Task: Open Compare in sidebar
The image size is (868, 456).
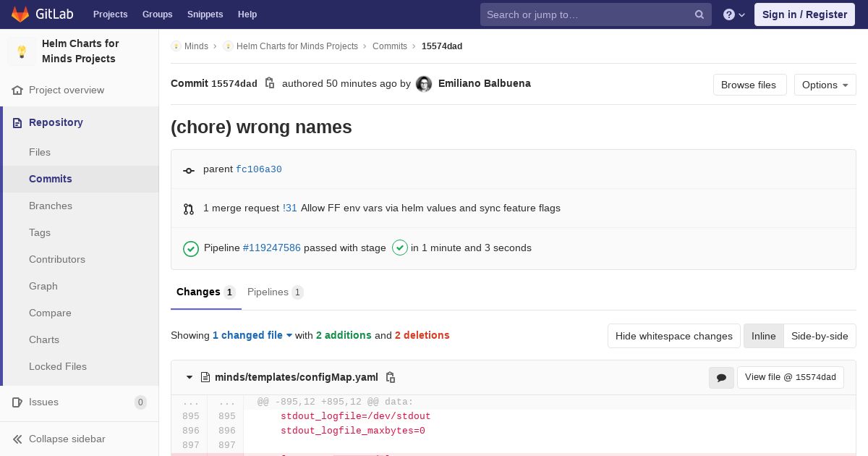Action: (x=50, y=313)
